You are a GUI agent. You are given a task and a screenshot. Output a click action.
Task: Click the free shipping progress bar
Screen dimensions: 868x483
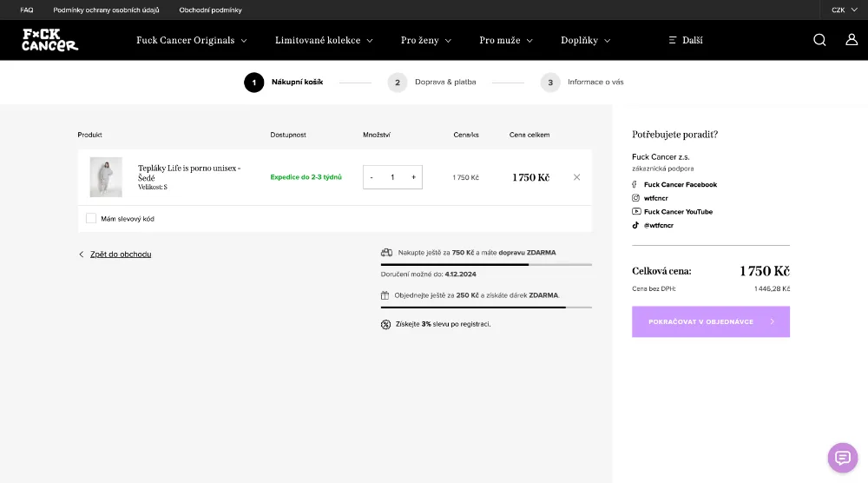click(486, 265)
